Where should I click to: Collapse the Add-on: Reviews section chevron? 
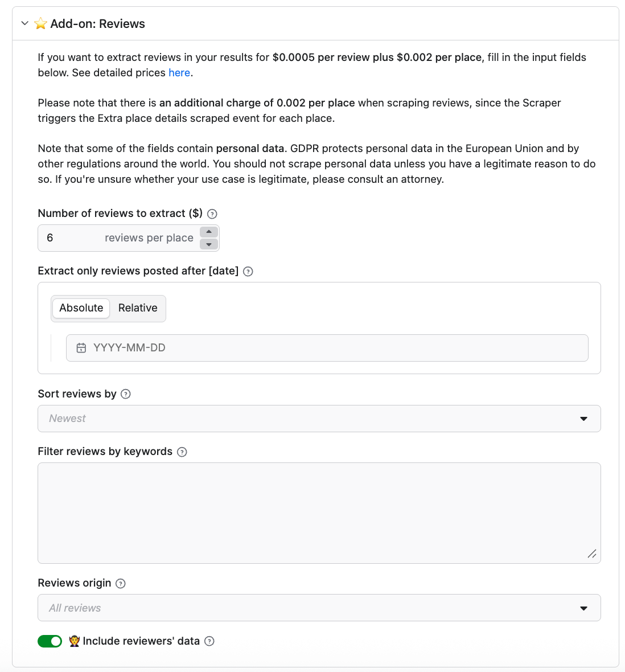24,23
